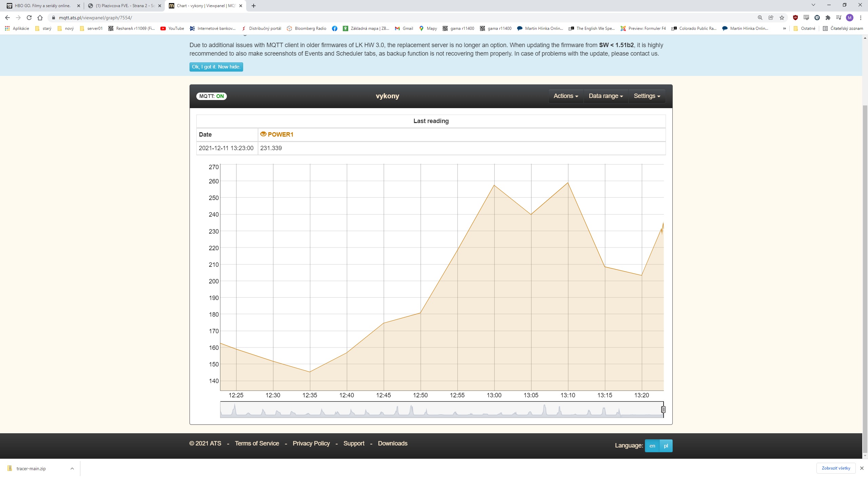This screenshot has height=478, width=868.
Task: View site information lock icon
Action: point(53,18)
